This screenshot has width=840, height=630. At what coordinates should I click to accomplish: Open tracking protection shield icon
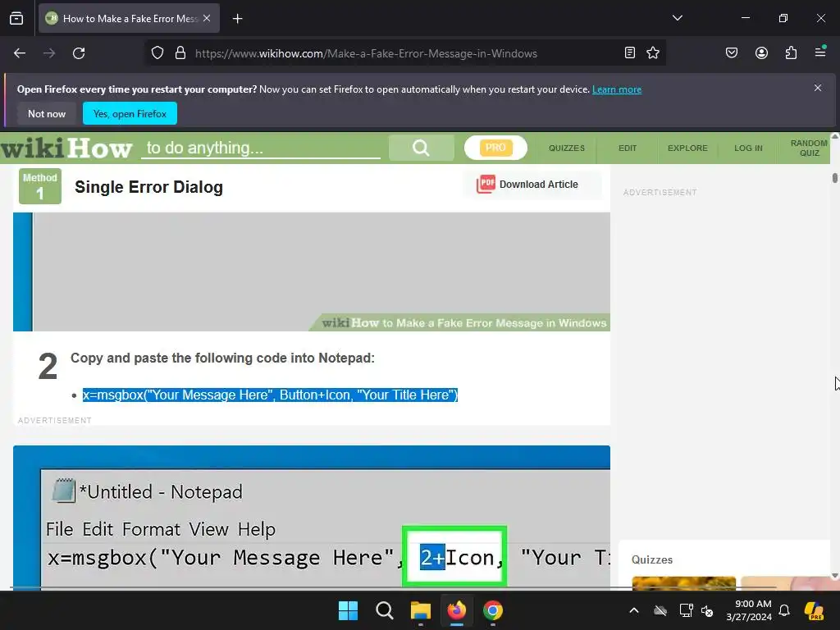pyautogui.click(x=157, y=53)
